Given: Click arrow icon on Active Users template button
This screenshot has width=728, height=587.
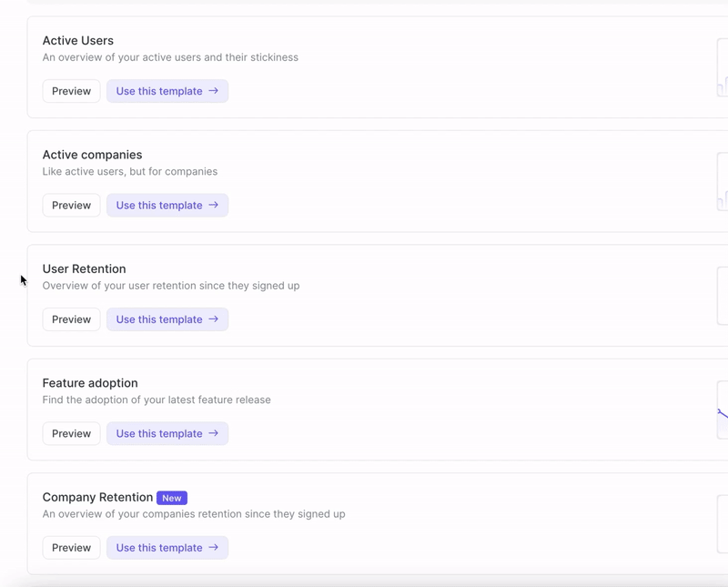Looking at the screenshot, I should [x=213, y=91].
